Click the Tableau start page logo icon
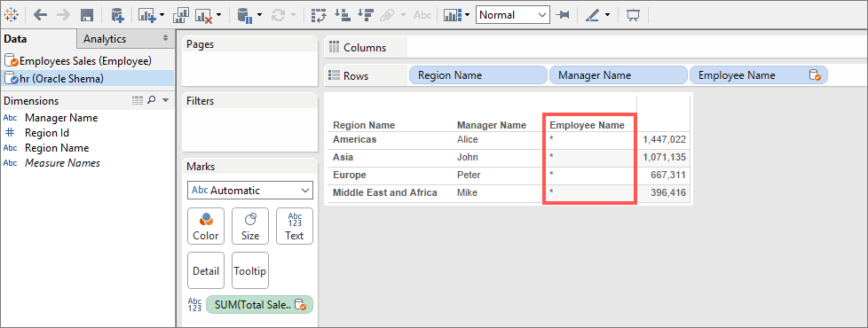 (x=11, y=15)
